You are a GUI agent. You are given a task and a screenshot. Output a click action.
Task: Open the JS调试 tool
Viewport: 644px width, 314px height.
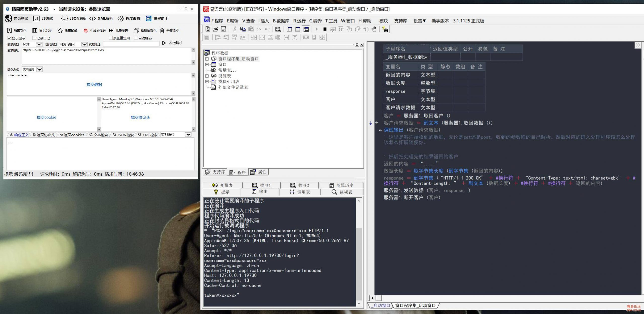(x=43, y=18)
